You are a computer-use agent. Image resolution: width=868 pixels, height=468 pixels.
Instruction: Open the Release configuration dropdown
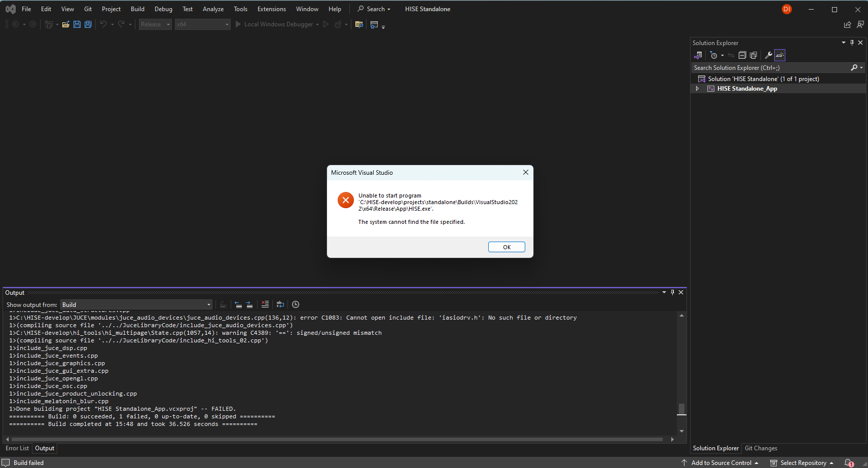pos(156,24)
